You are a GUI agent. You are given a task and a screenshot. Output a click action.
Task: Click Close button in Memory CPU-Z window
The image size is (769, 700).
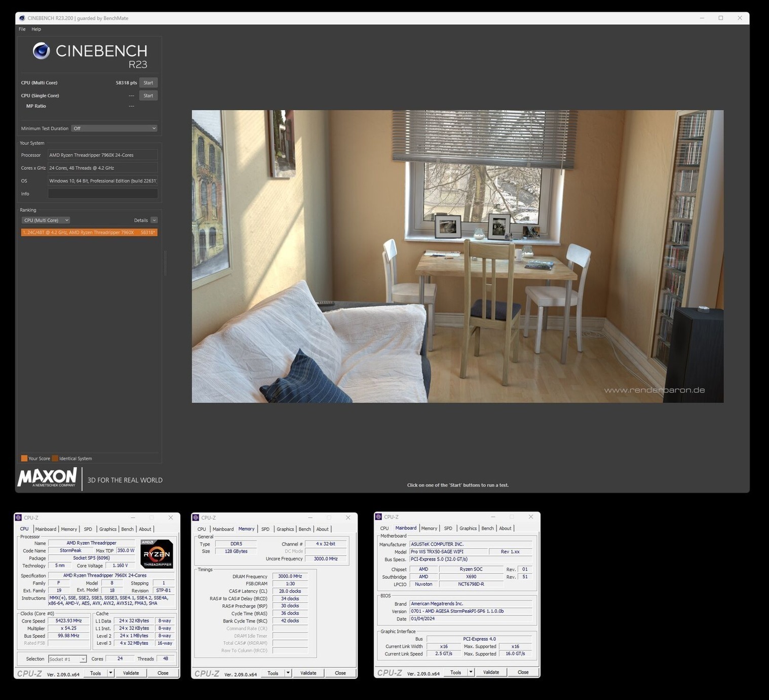pyautogui.click(x=340, y=673)
